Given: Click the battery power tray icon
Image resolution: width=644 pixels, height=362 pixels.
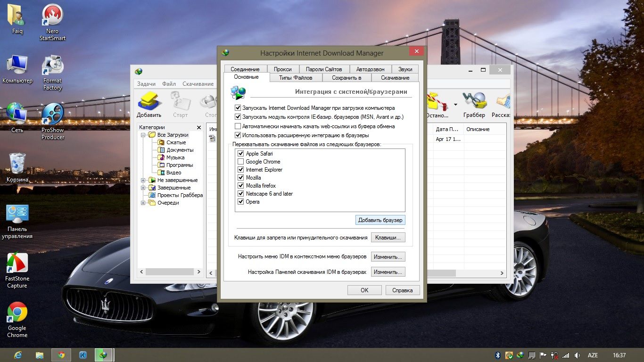Looking at the screenshot, I should (555, 355).
